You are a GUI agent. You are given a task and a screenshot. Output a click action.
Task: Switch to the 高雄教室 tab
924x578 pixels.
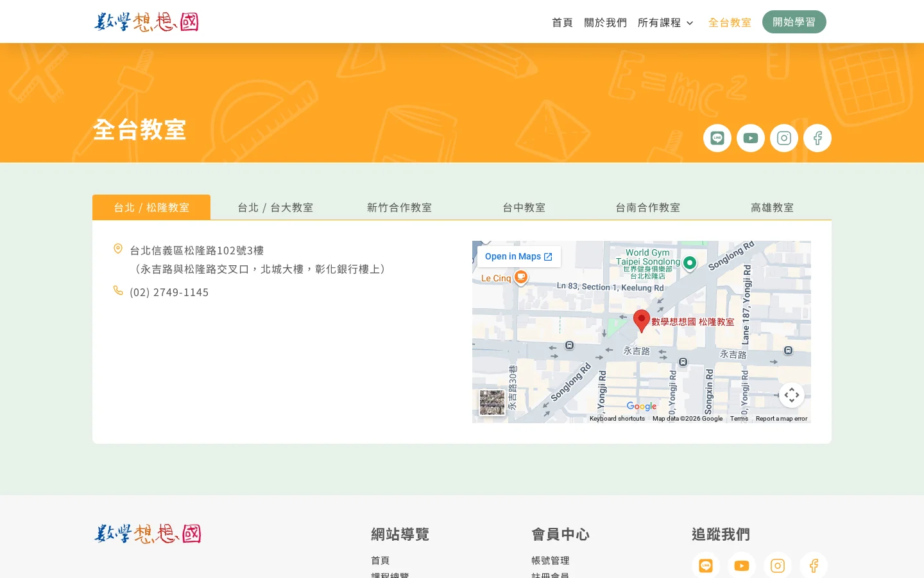coord(772,207)
